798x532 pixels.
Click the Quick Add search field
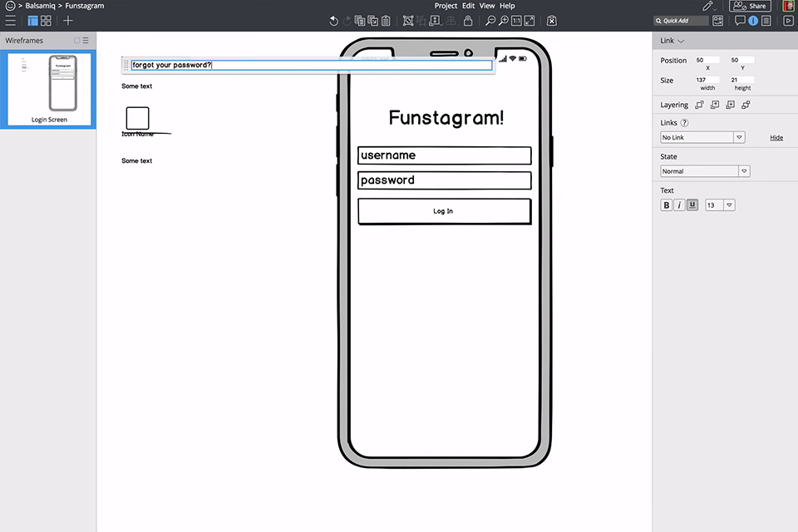point(681,21)
